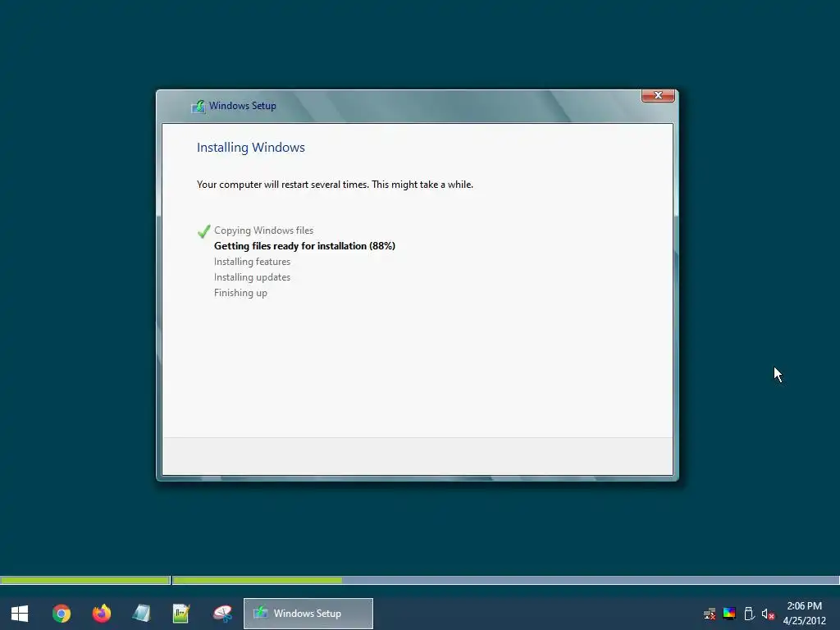Click the Windows Setup taskbar button
Image resolution: width=840 pixels, height=630 pixels.
click(x=308, y=614)
